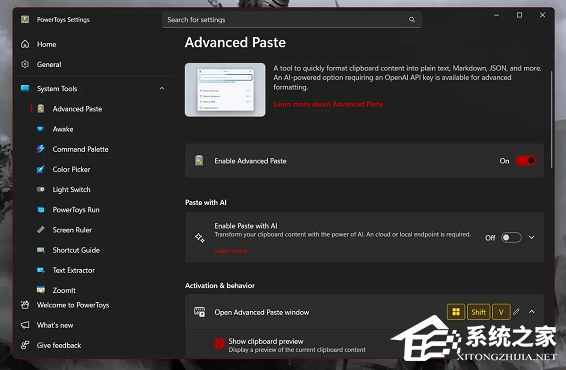Click the Welcome to PowerToys icon
The image size is (566, 370).
tap(25, 305)
